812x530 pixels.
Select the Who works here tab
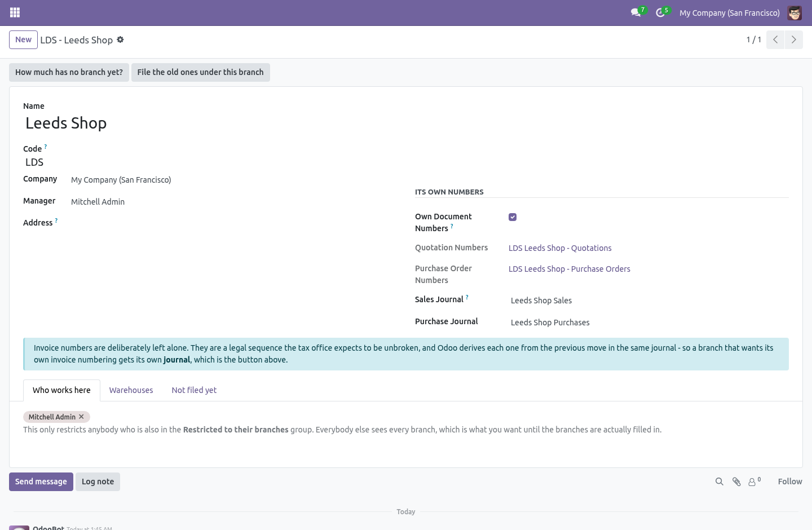(61, 390)
